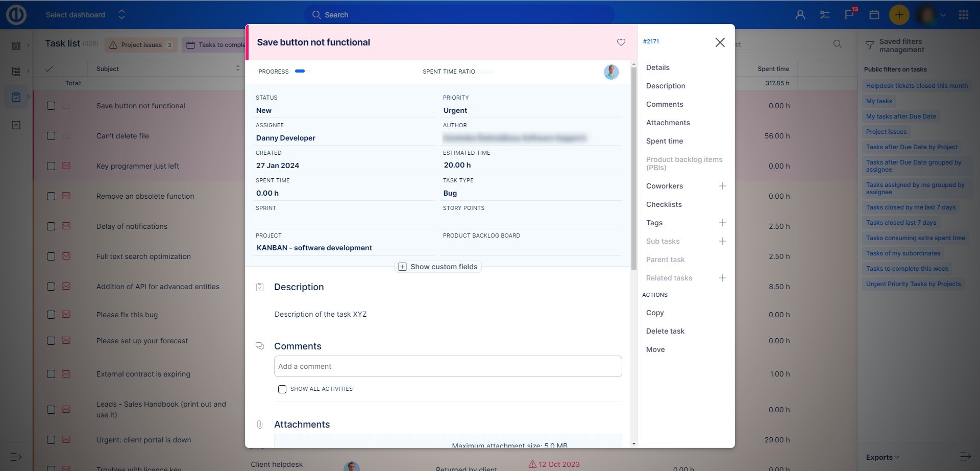Jump to Attachments in modal menu
This screenshot has height=471, width=980.
pos(668,123)
